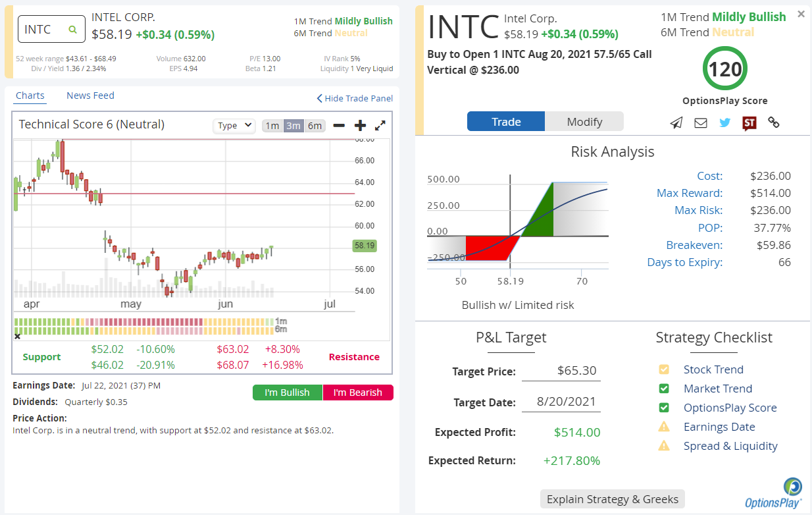Click the I'm Bullish button
812x515 pixels.
coord(287,393)
